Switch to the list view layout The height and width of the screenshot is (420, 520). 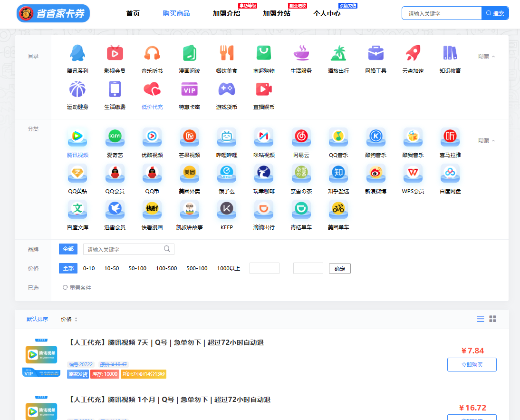pyautogui.click(x=481, y=319)
